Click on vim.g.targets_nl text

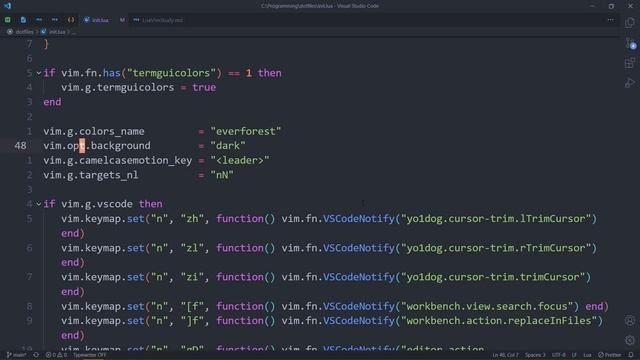91,175
